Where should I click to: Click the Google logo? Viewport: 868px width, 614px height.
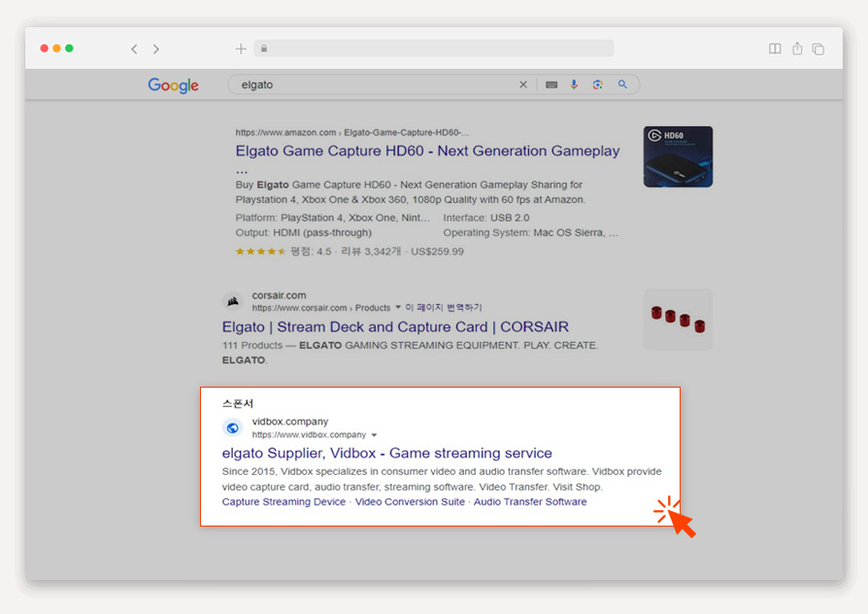(173, 85)
